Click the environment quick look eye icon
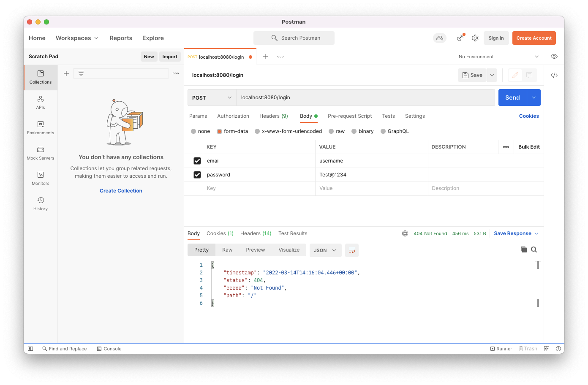Viewport: 588px width, 385px height. point(554,57)
